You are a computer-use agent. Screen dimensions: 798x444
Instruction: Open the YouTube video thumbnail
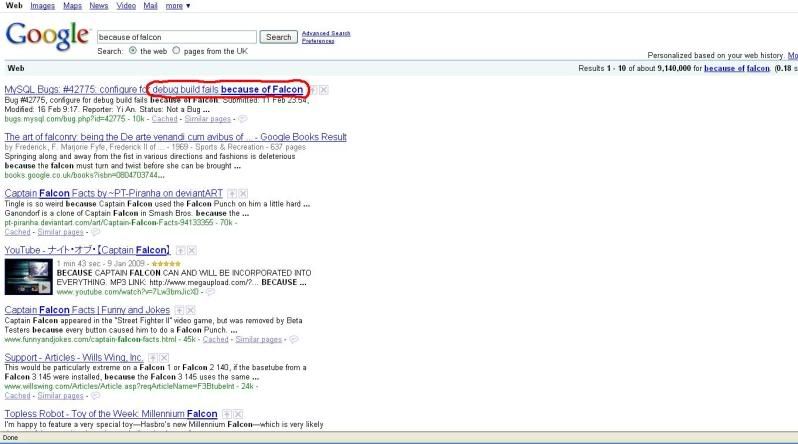[x=28, y=277]
